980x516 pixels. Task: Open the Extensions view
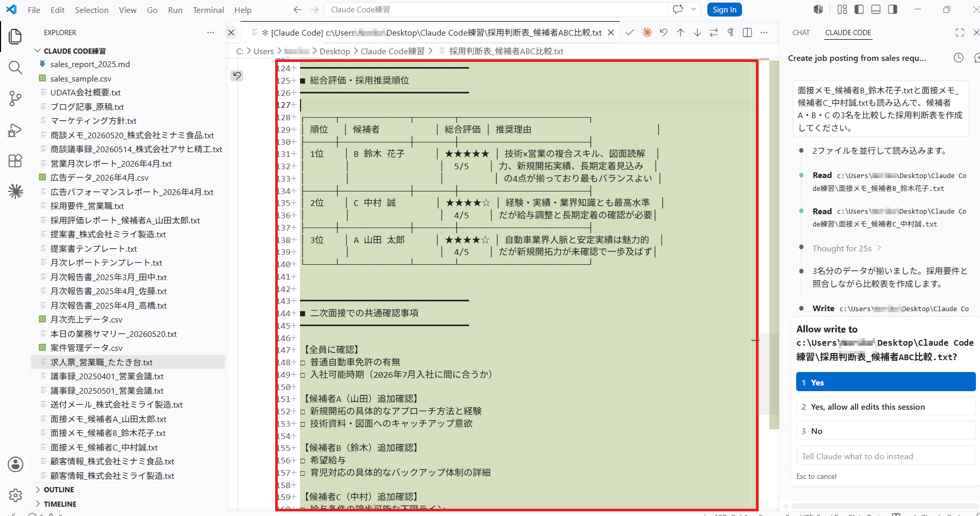[15, 160]
